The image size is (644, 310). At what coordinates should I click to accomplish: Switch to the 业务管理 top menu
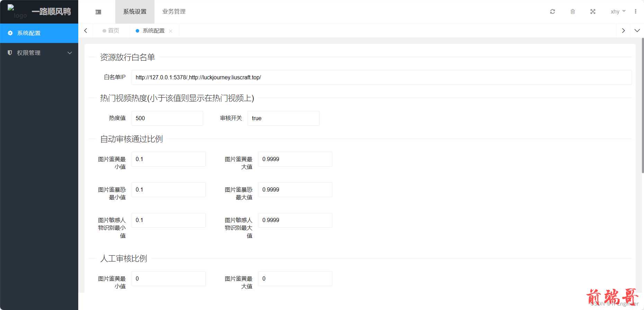click(x=174, y=11)
